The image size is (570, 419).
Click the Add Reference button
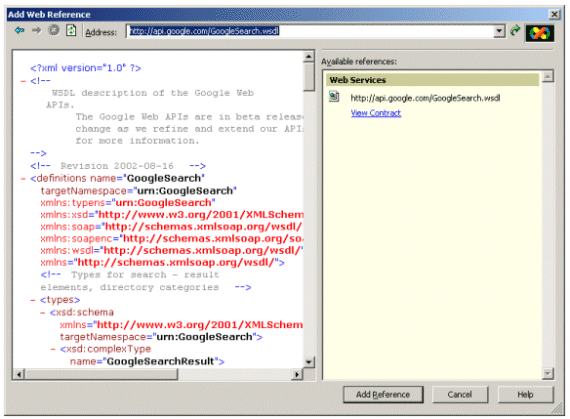(x=383, y=395)
